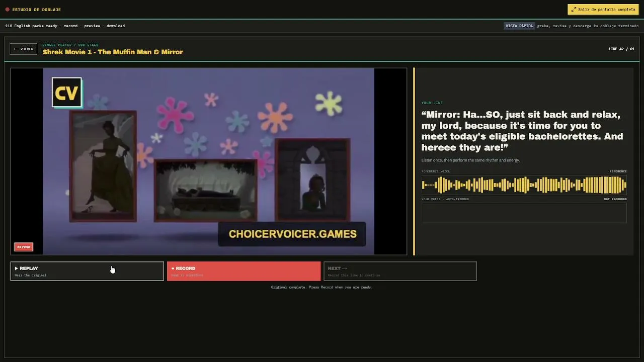Click the "SINGLE PLAYER / DUB STAGE" breadcrumb
This screenshot has height=362, width=644.
[70, 45]
